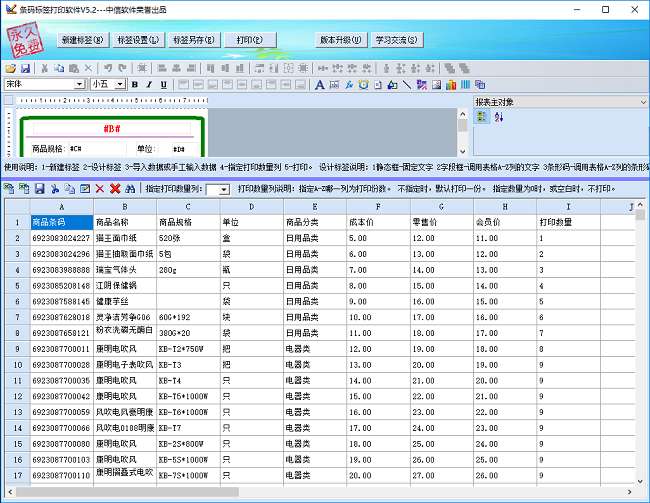
Task: Click the cell 商品条码 in row 1
Action: [62, 222]
